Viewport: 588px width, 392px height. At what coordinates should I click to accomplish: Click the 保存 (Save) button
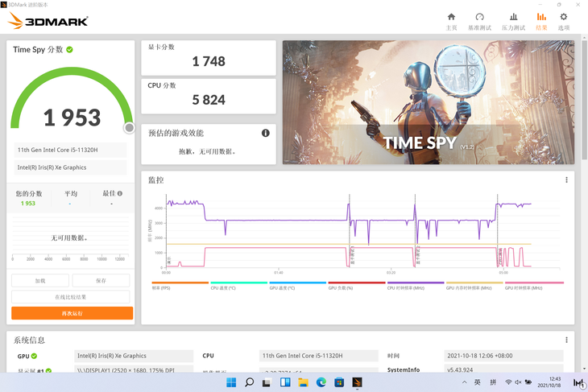tap(101, 281)
